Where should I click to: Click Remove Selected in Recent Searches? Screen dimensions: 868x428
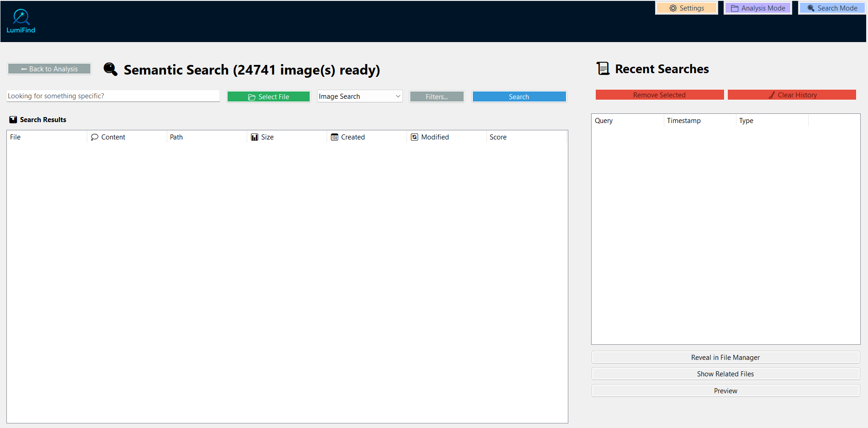[x=660, y=95]
